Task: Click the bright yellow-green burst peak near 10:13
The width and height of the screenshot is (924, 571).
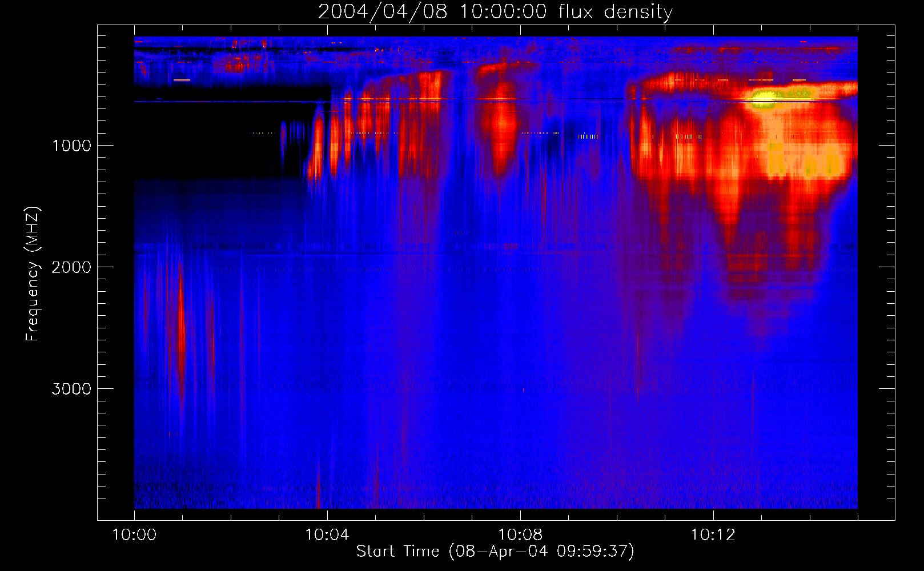Action: point(764,98)
